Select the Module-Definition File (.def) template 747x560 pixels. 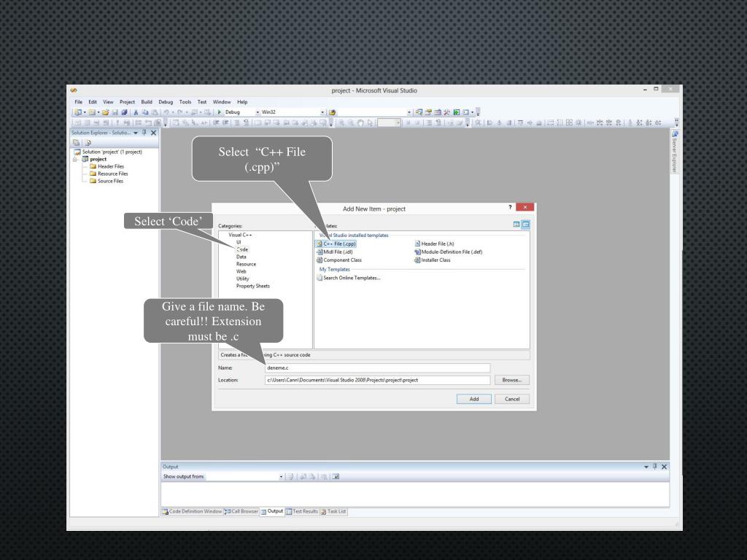point(449,252)
